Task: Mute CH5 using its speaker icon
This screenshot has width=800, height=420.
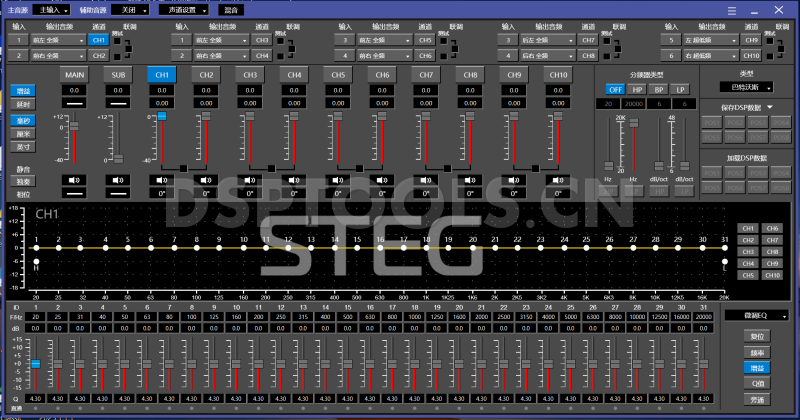Action: coord(338,180)
